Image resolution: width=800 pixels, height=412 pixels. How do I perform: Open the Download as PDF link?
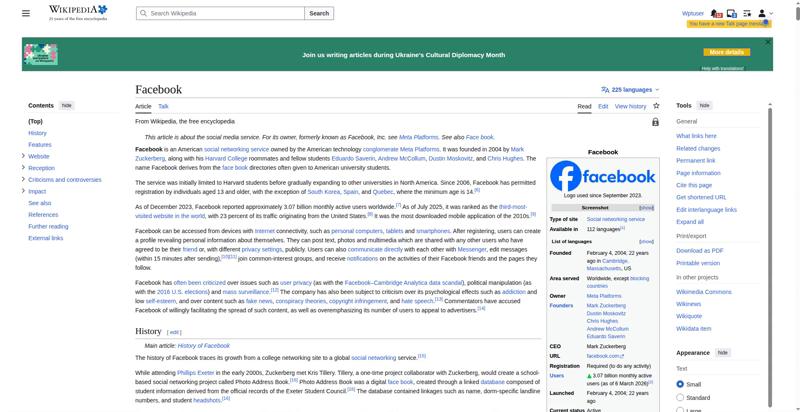[699, 251]
